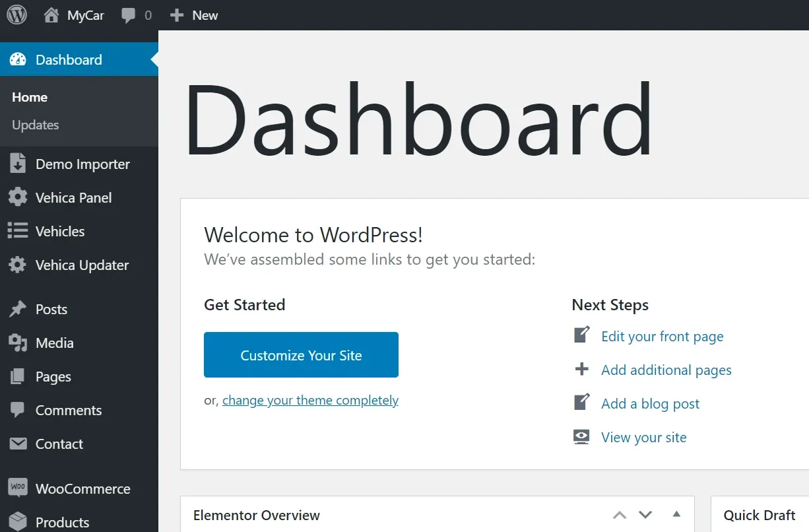Click the Pages icon in sidebar
The width and height of the screenshot is (809, 532).
tap(18, 376)
